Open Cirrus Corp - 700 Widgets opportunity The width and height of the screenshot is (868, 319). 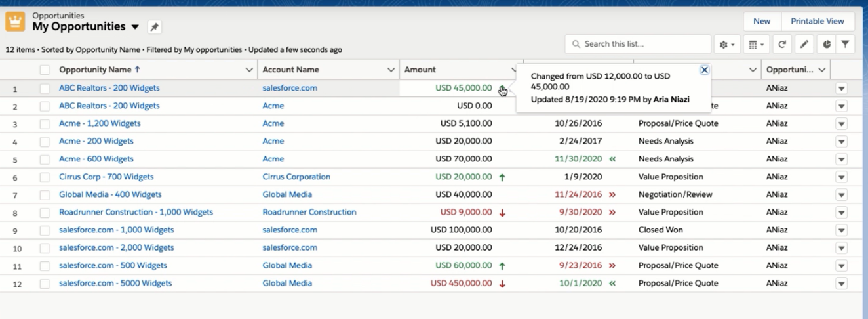click(106, 177)
